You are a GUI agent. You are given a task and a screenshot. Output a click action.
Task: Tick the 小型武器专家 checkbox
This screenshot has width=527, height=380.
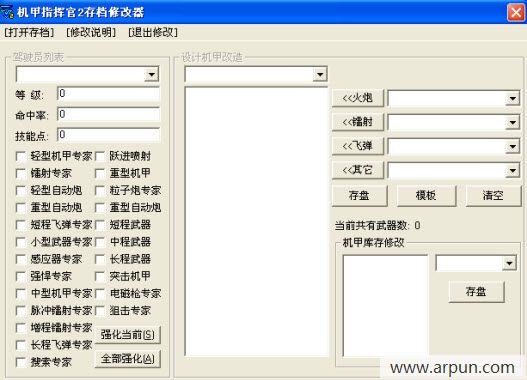coord(21,242)
